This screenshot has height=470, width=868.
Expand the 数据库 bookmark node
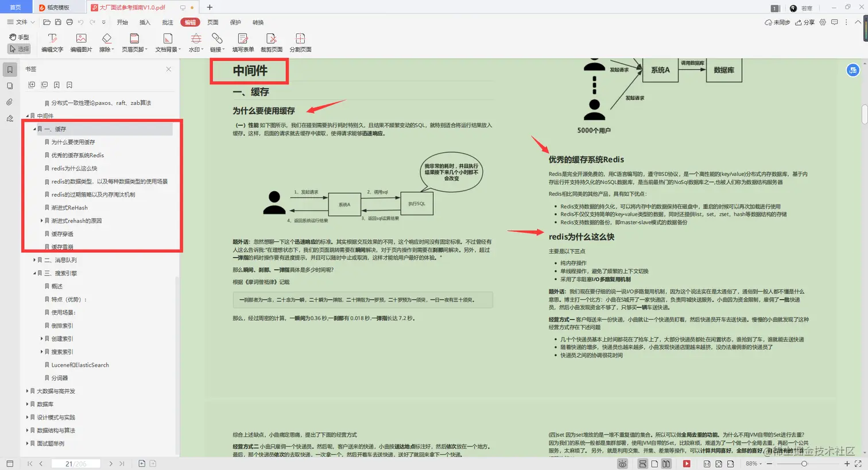coord(27,404)
